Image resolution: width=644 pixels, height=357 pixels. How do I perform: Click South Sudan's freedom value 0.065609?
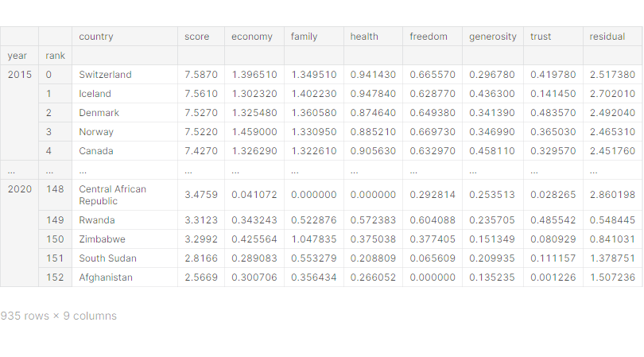click(433, 258)
